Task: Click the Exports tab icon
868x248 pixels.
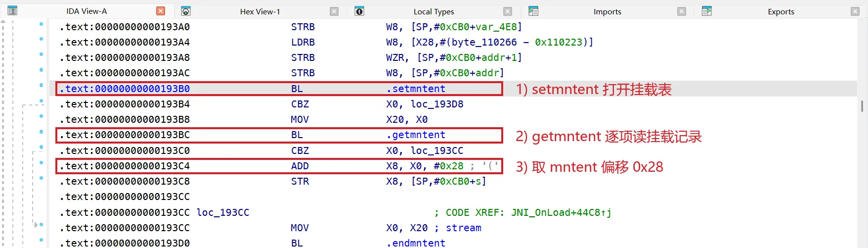Action: (706, 11)
